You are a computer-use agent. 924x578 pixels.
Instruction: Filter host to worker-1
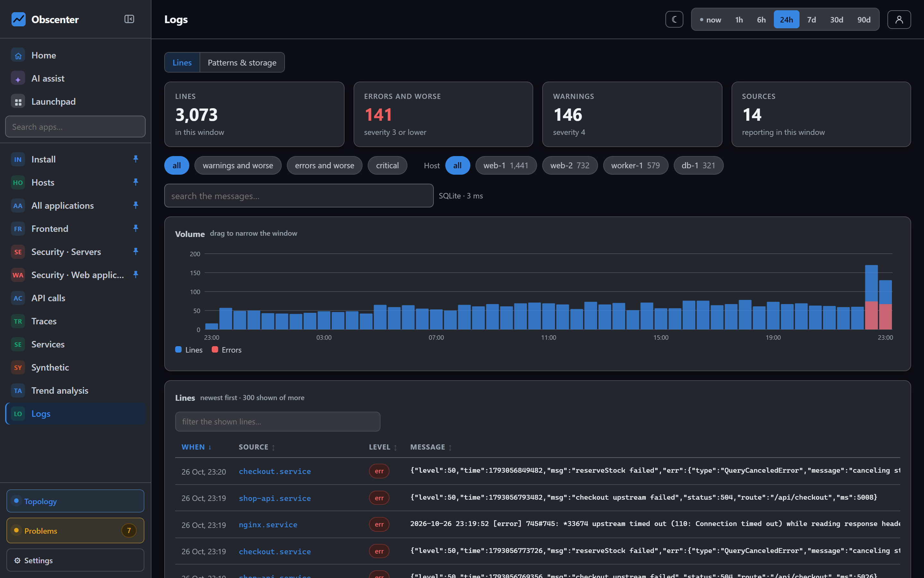635,165
